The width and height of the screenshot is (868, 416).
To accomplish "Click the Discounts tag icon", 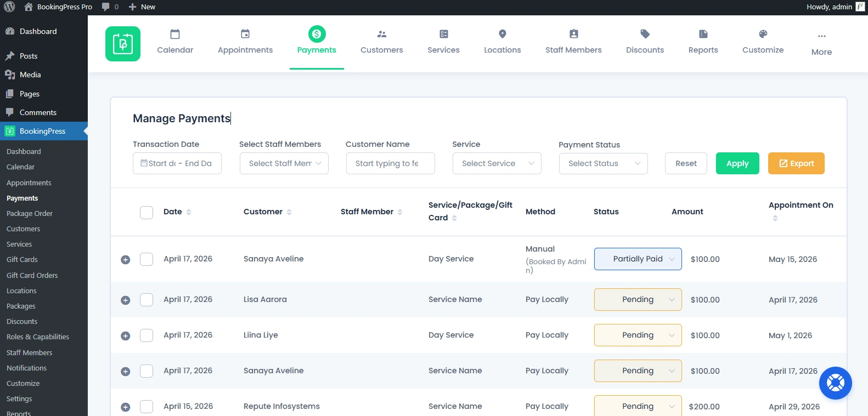I will (645, 34).
